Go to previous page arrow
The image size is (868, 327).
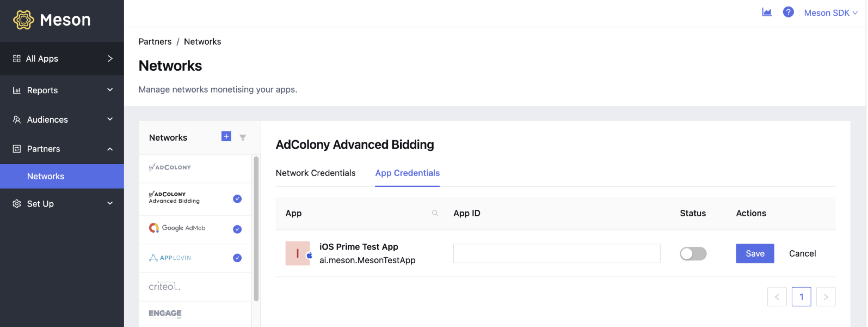click(x=777, y=297)
